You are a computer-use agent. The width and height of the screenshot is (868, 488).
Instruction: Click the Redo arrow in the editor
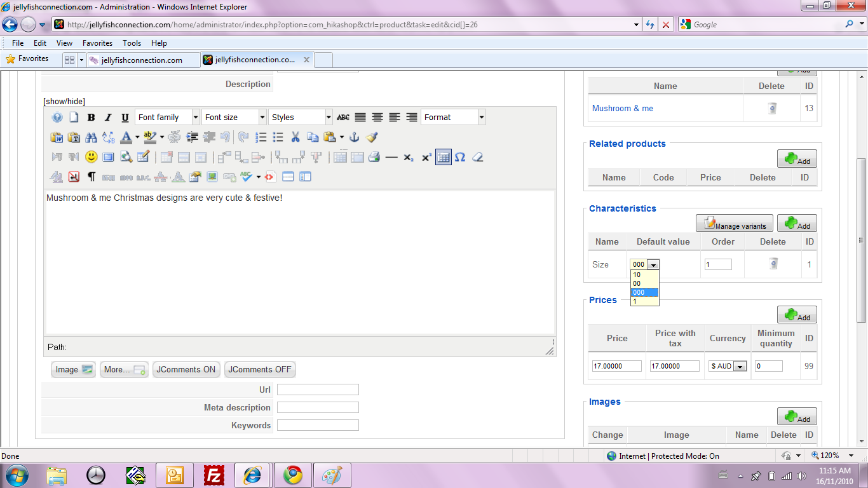243,137
